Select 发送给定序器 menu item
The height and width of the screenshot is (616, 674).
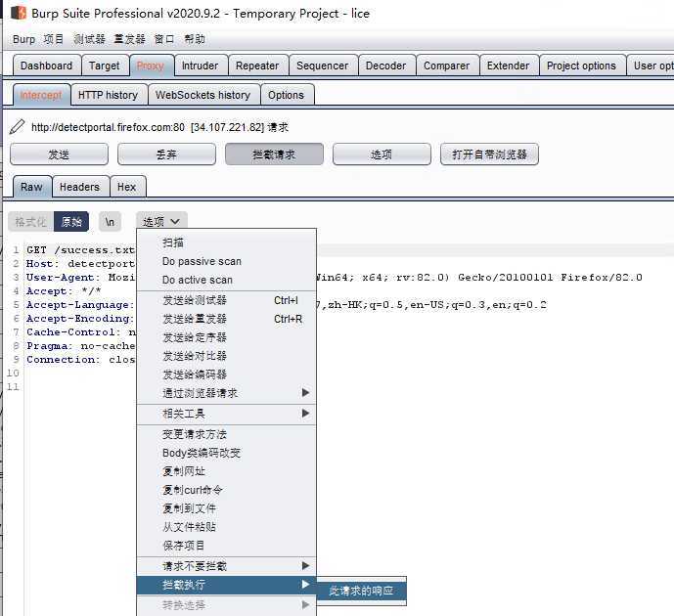point(227,337)
